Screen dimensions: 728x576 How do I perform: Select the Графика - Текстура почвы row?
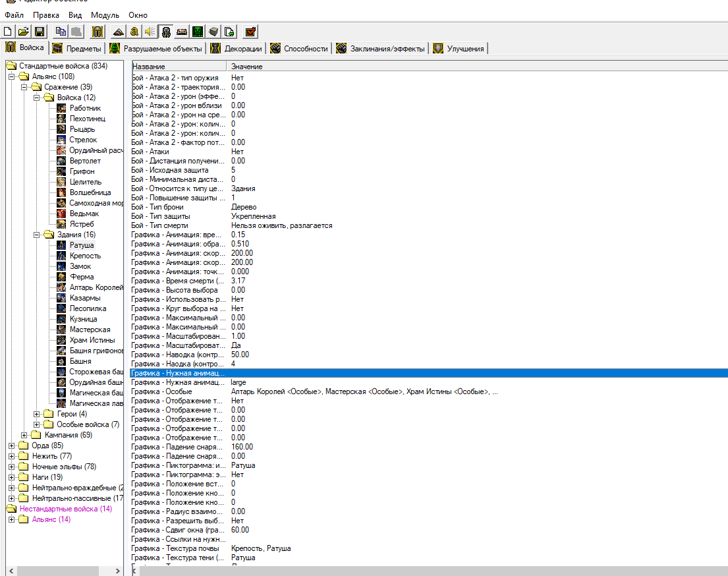[429, 548]
